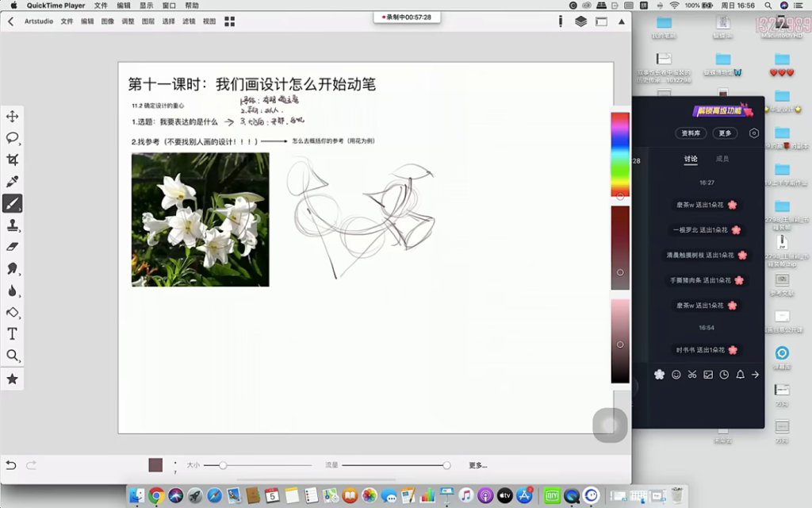Switch to the 成员 tab
The image size is (812, 508).
click(x=722, y=159)
